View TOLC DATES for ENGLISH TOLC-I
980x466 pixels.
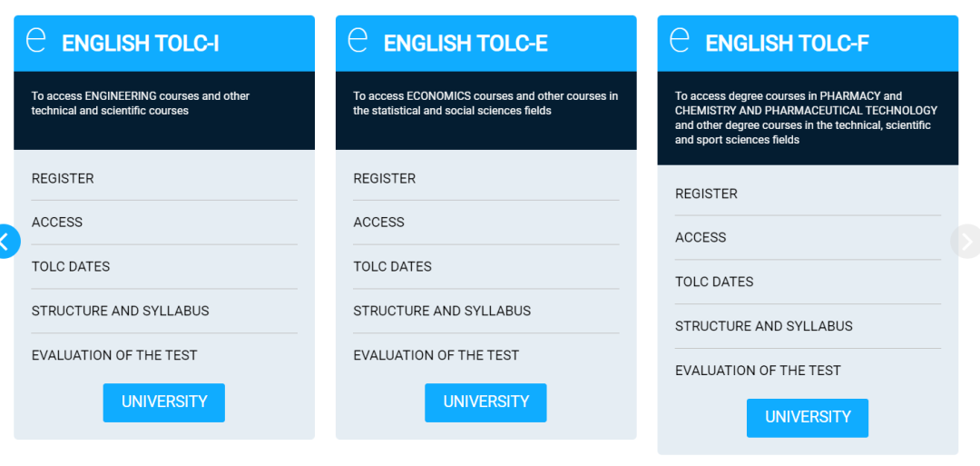[71, 267]
